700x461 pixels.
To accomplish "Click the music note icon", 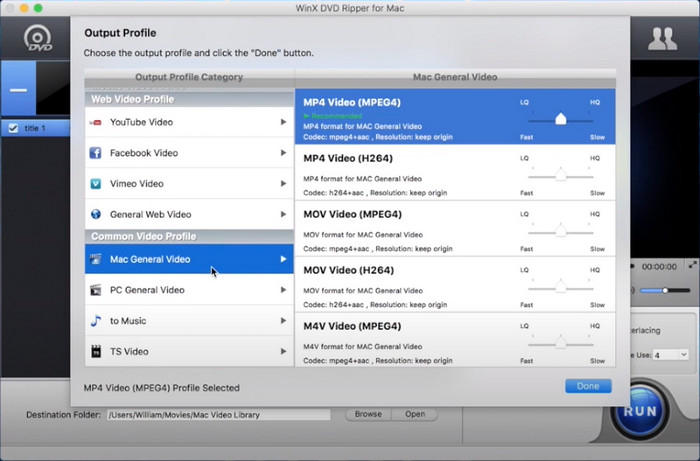I will [96, 321].
